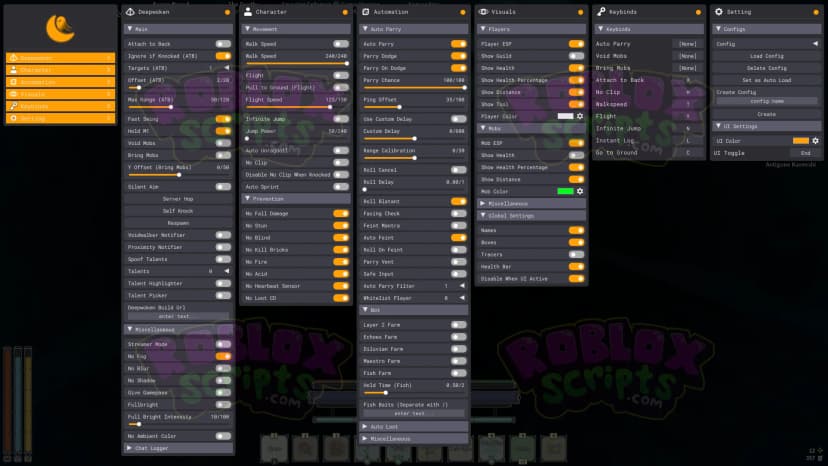
Task: Turn on the Tracers toggle
Action: click(x=576, y=254)
